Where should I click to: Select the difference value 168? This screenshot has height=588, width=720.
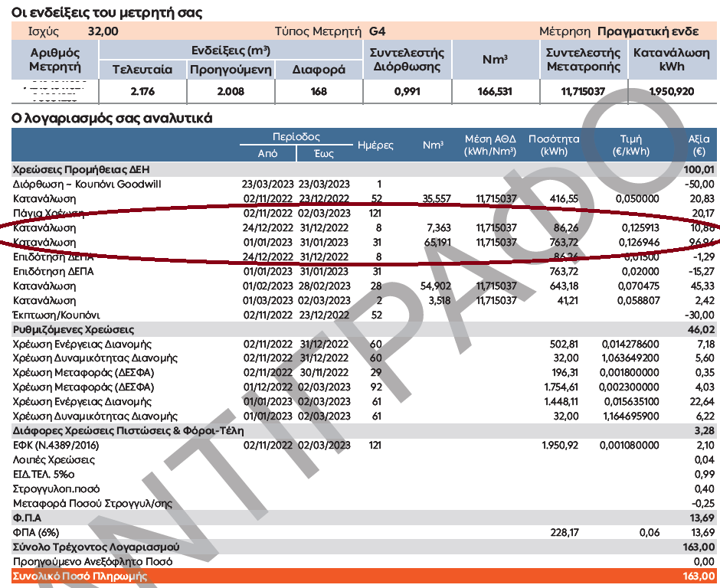[319, 91]
